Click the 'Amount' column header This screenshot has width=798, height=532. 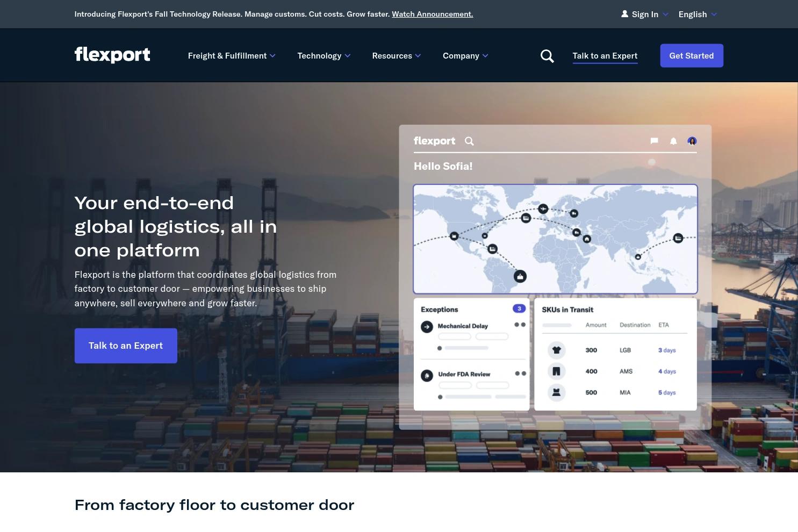click(596, 325)
